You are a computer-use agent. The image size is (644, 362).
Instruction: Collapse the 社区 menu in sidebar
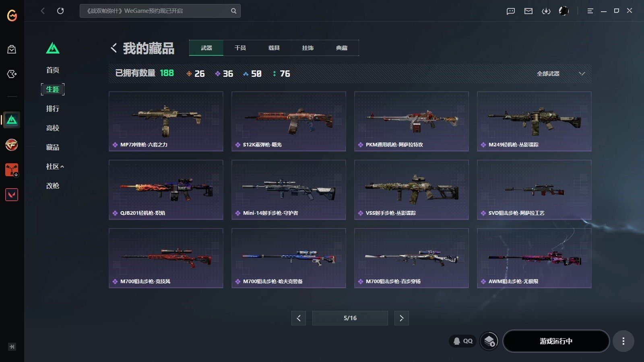55,167
